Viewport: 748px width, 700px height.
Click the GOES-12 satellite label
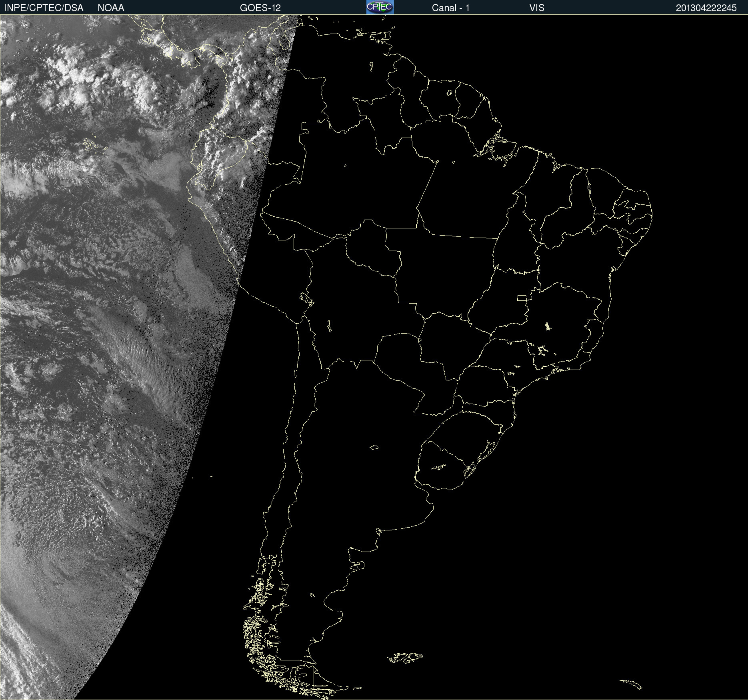tap(260, 8)
